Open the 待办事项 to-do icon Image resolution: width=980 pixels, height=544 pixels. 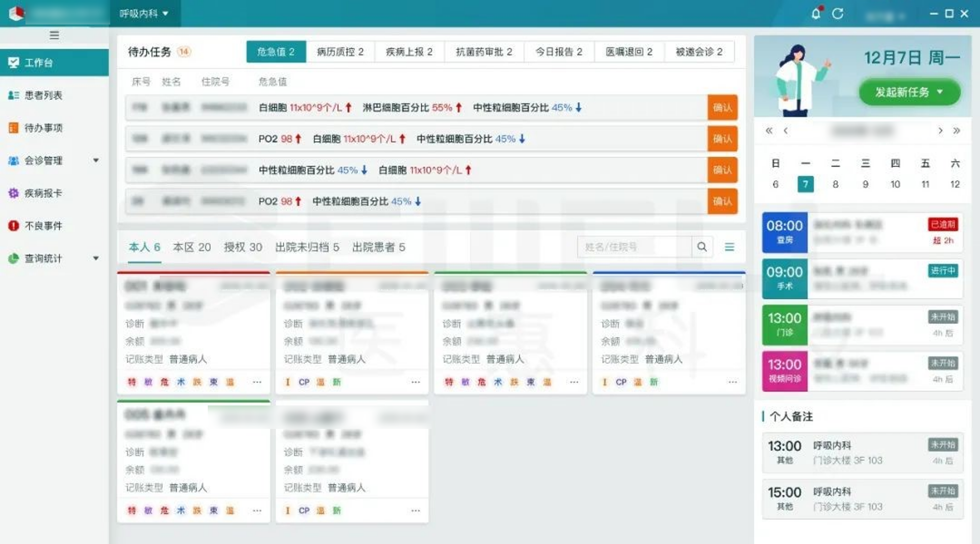click(13, 128)
